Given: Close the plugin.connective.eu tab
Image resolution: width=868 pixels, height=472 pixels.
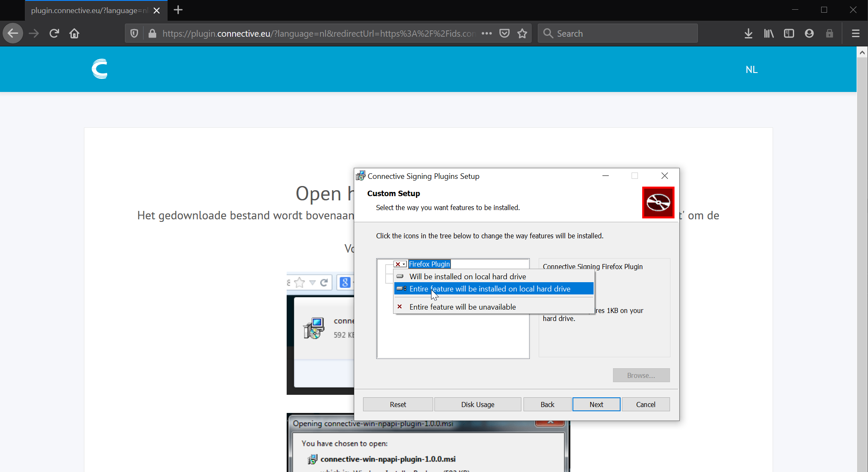Looking at the screenshot, I should pos(157,11).
